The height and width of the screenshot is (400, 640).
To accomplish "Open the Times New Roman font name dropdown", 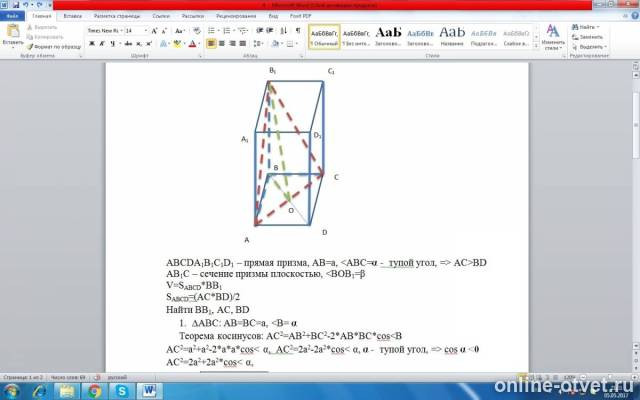I will click(x=122, y=31).
